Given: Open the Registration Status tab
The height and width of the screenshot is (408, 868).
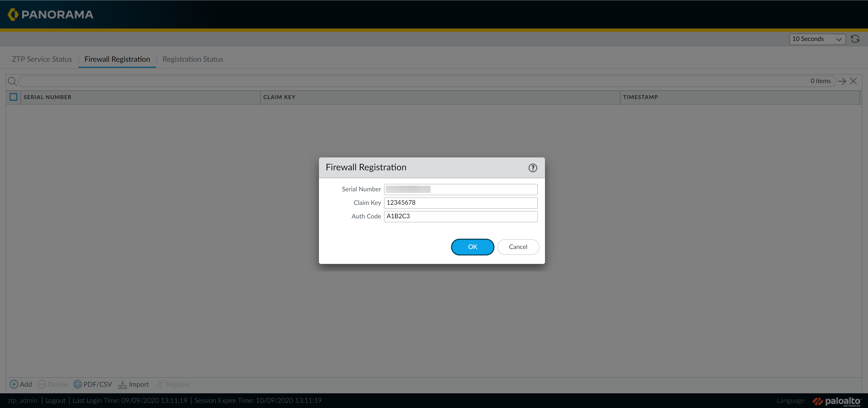Looking at the screenshot, I should (193, 59).
